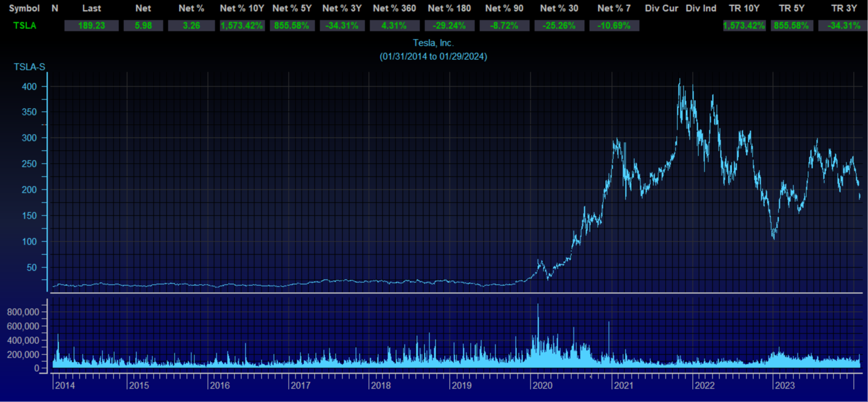Click the Div Ind column header

click(x=701, y=9)
